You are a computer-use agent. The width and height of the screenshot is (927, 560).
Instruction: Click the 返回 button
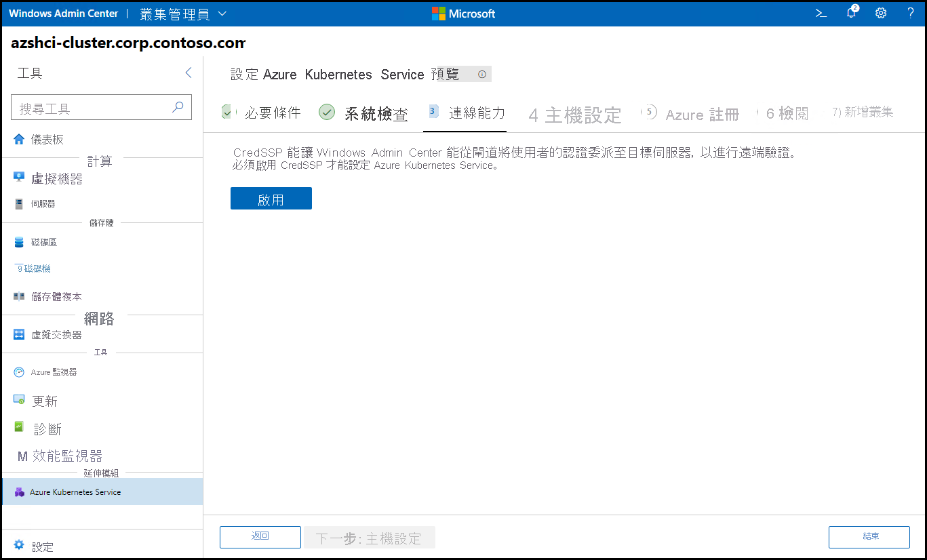tap(260, 537)
